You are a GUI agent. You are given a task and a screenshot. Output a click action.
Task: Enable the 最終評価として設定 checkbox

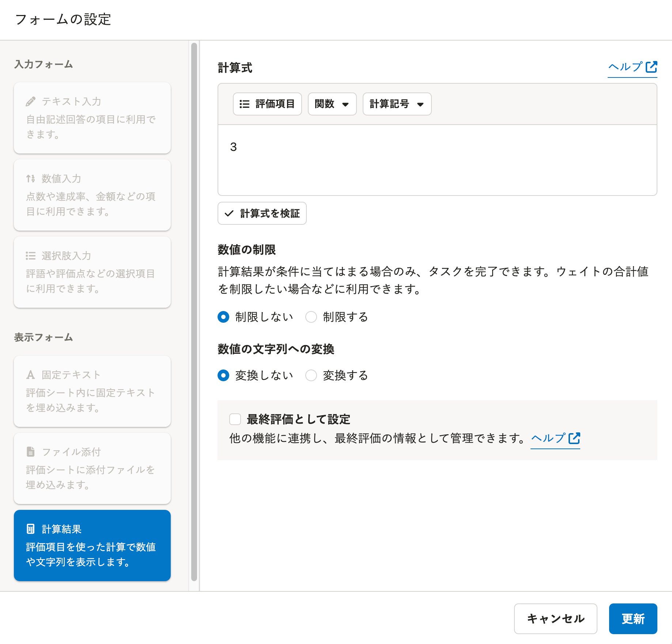pyautogui.click(x=235, y=419)
